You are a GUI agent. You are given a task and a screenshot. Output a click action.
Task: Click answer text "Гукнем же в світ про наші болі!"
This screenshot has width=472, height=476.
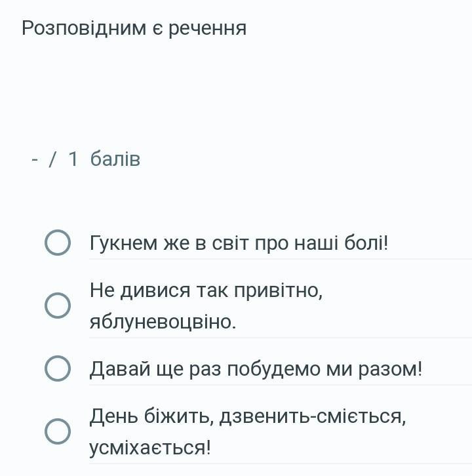point(239,243)
